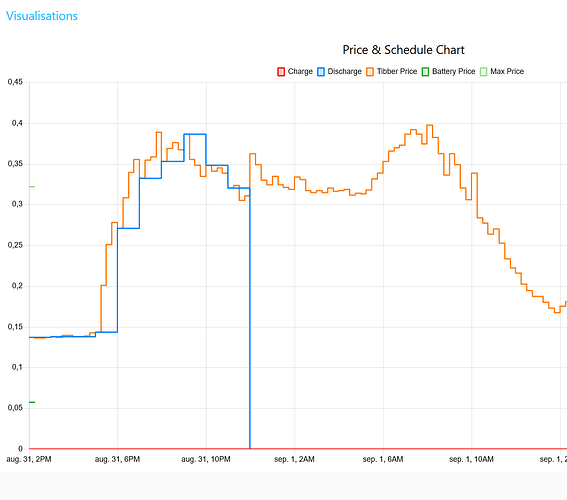Image resolution: width=567 pixels, height=500 pixels.
Task: Click the Discharge plateau peak near 10PM
Action: click(195, 134)
